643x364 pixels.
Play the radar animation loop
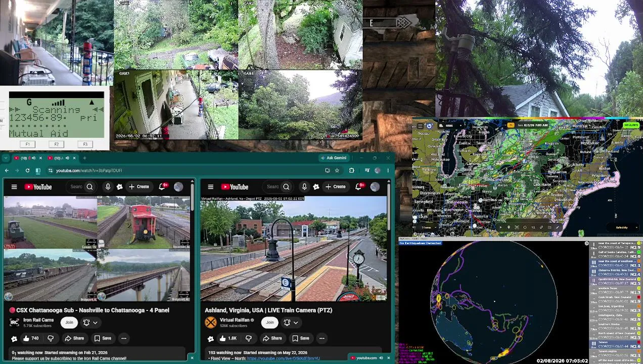point(500,227)
